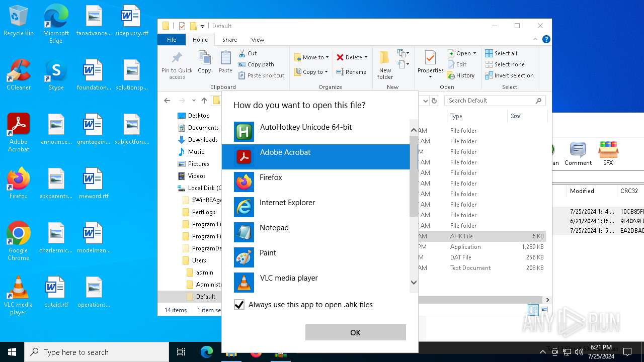Click inside Search Default box
The width and height of the screenshot is (644, 362).
tap(496, 101)
